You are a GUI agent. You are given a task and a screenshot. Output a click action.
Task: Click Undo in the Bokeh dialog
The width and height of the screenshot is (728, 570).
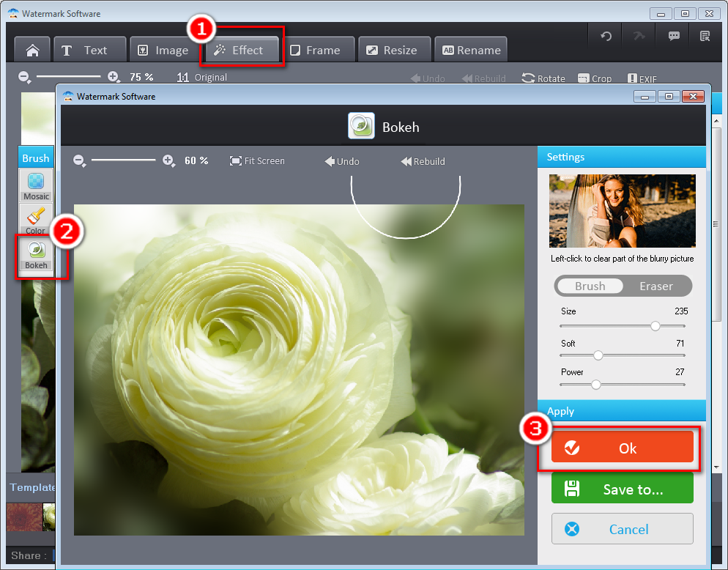click(342, 161)
